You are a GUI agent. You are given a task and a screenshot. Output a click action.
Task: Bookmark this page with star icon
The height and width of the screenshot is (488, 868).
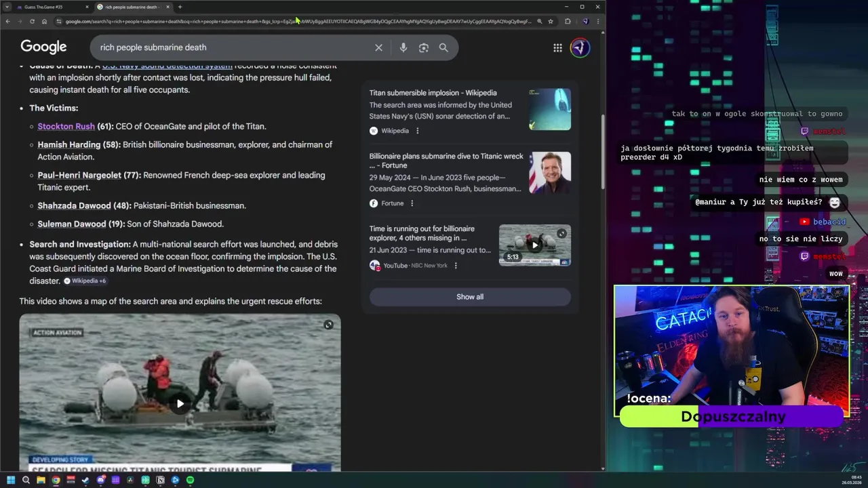pyautogui.click(x=551, y=21)
